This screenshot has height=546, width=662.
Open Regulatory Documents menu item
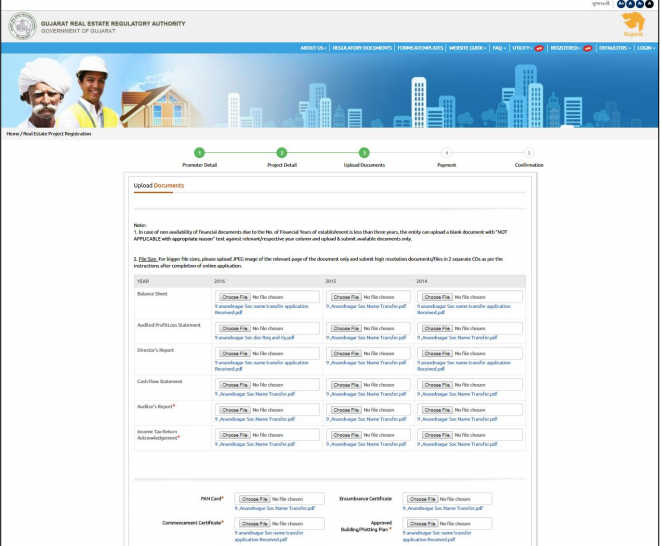click(x=362, y=48)
